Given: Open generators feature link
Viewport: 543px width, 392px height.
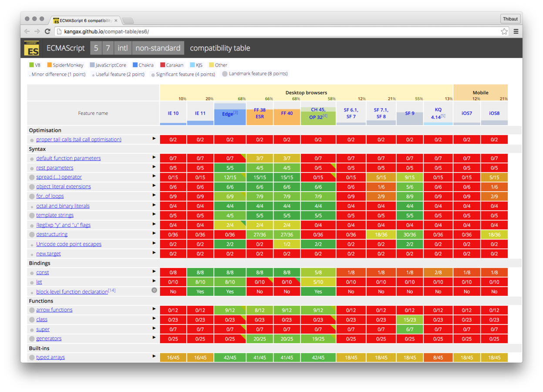Looking at the screenshot, I should coord(49,338).
